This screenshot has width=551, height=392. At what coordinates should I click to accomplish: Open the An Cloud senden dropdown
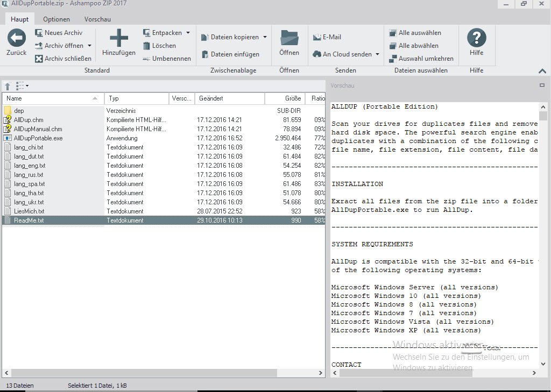pos(377,54)
